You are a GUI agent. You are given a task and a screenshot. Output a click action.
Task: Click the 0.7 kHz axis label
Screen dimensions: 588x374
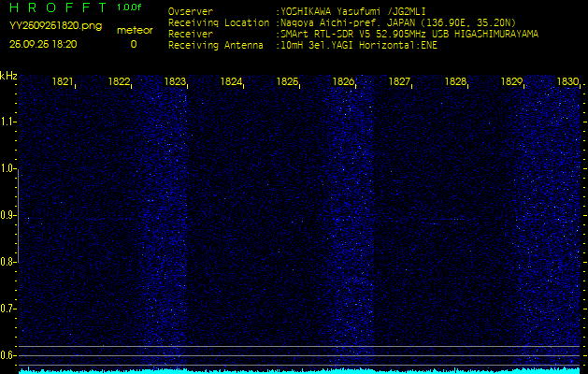click(x=7, y=309)
